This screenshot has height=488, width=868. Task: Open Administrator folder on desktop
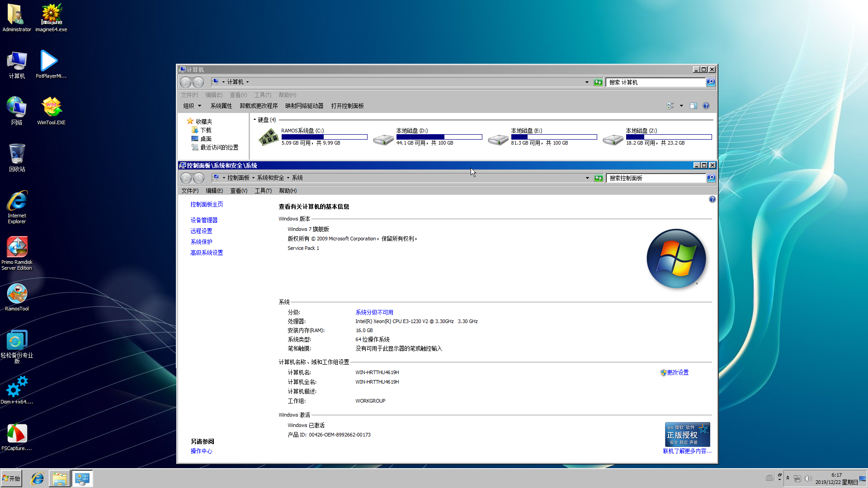pyautogui.click(x=17, y=17)
